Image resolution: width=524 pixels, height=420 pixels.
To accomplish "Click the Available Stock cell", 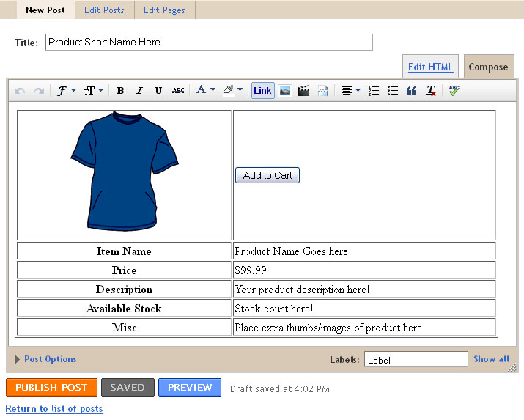I will pyautogui.click(x=124, y=308).
